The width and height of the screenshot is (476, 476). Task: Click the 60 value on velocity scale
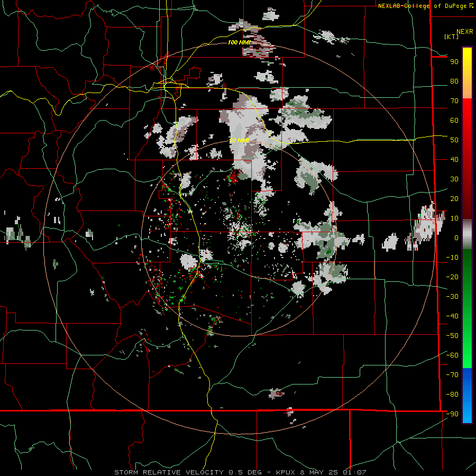coord(454,121)
